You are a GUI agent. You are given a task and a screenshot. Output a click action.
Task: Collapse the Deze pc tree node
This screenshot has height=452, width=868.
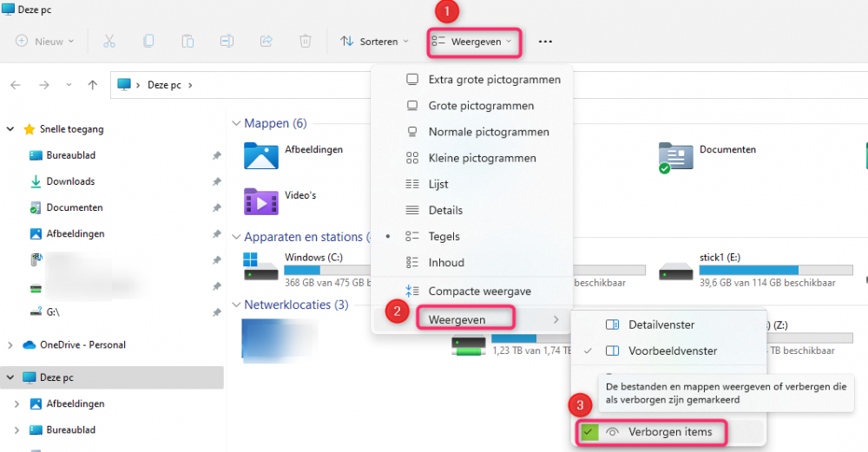pos(10,377)
